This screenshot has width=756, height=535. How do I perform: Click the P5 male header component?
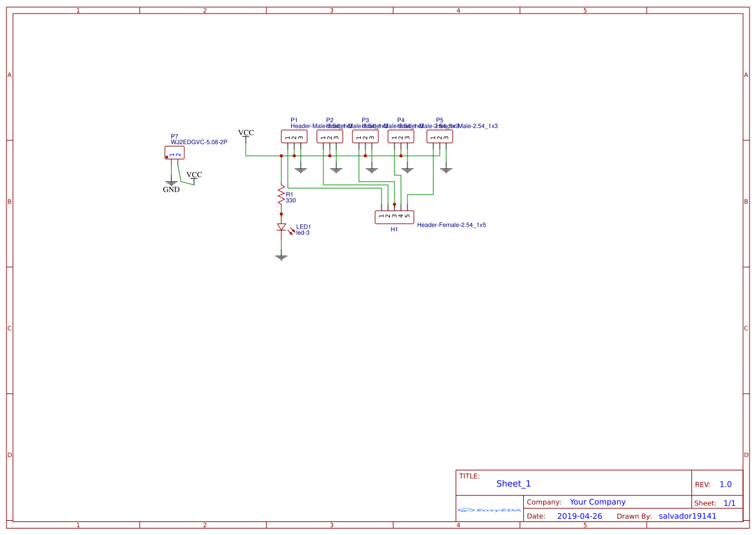click(x=440, y=137)
